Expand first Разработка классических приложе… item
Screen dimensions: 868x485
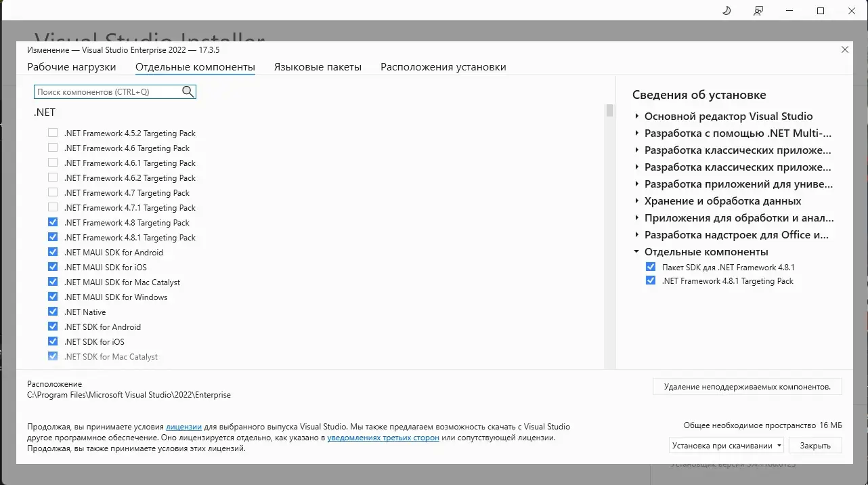[x=637, y=150]
